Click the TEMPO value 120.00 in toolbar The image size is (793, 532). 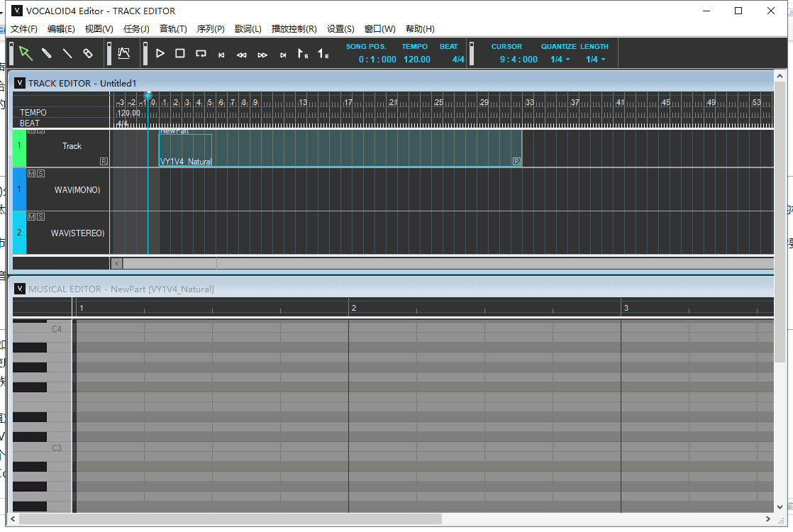[x=417, y=59]
